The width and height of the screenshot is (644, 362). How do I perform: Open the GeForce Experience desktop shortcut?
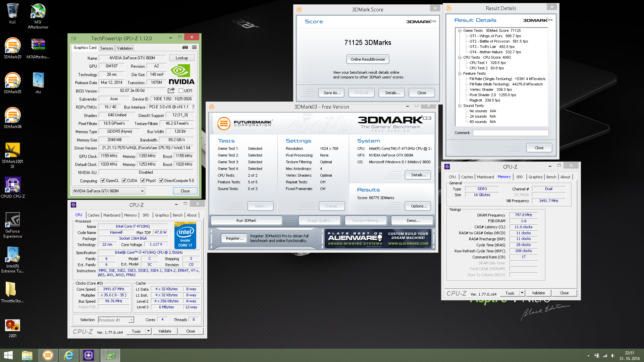pyautogui.click(x=12, y=225)
